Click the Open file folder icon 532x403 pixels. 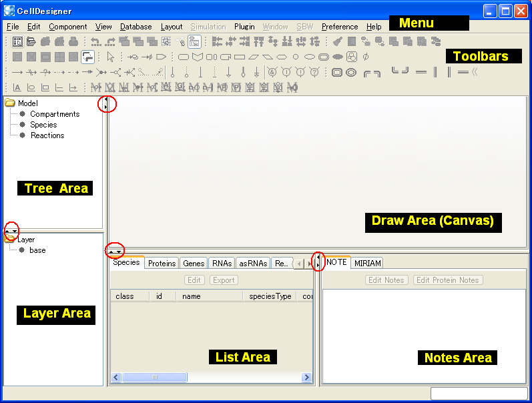[x=31, y=42]
